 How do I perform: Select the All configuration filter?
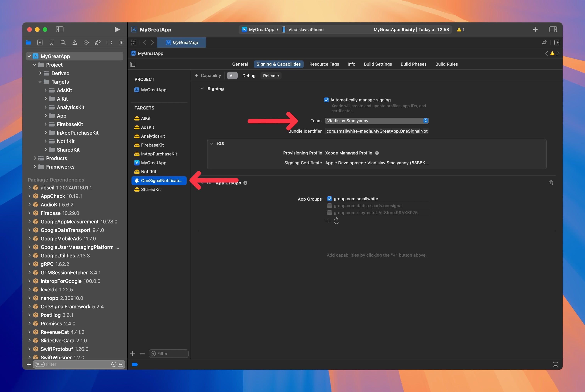point(232,76)
